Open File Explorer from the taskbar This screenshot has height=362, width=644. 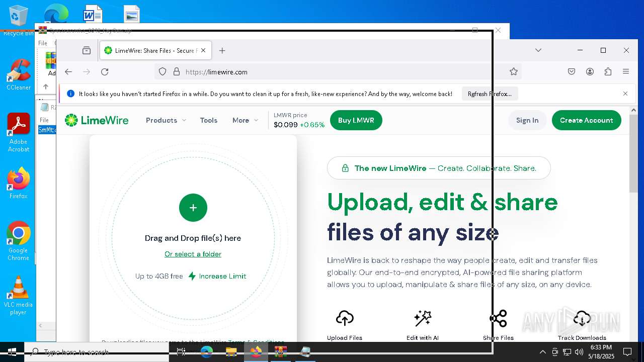pyautogui.click(x=231, y=352)
